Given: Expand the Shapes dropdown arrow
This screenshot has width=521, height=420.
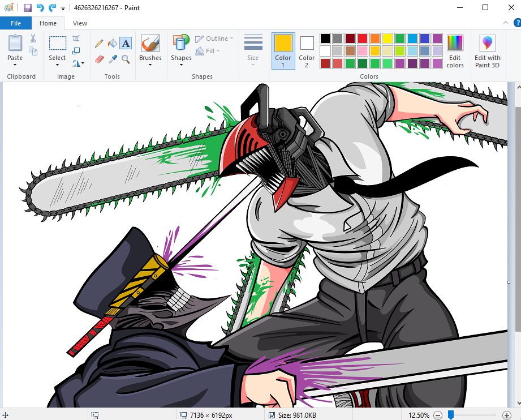Looking at the screenshot, I should [x=181, y=65].
